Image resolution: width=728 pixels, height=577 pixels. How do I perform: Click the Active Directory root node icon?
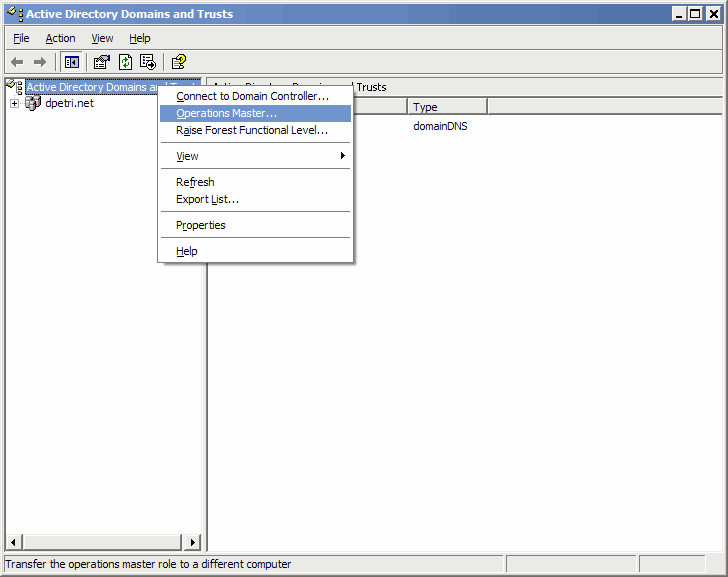point(15,86)
